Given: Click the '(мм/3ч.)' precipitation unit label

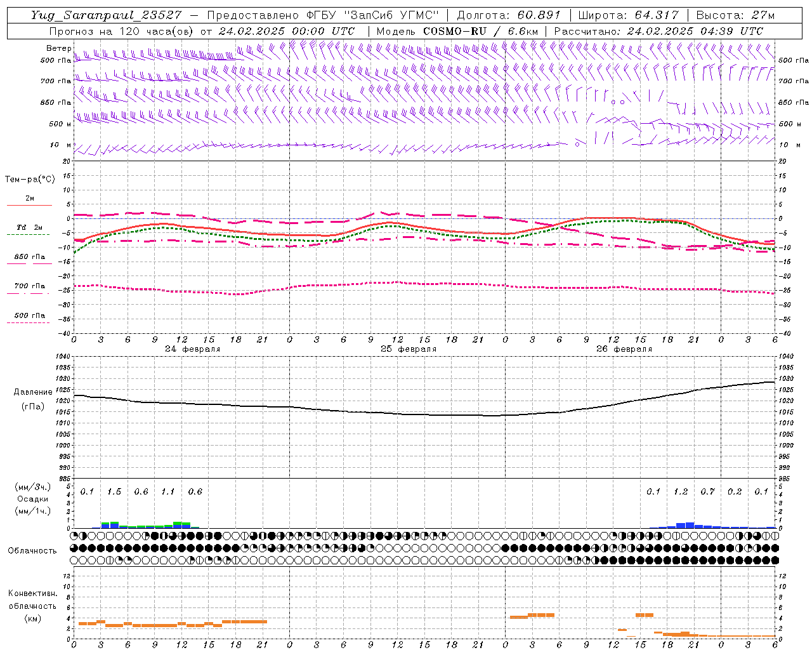Looking at the screenshot, I should click(x=33, y=487).
